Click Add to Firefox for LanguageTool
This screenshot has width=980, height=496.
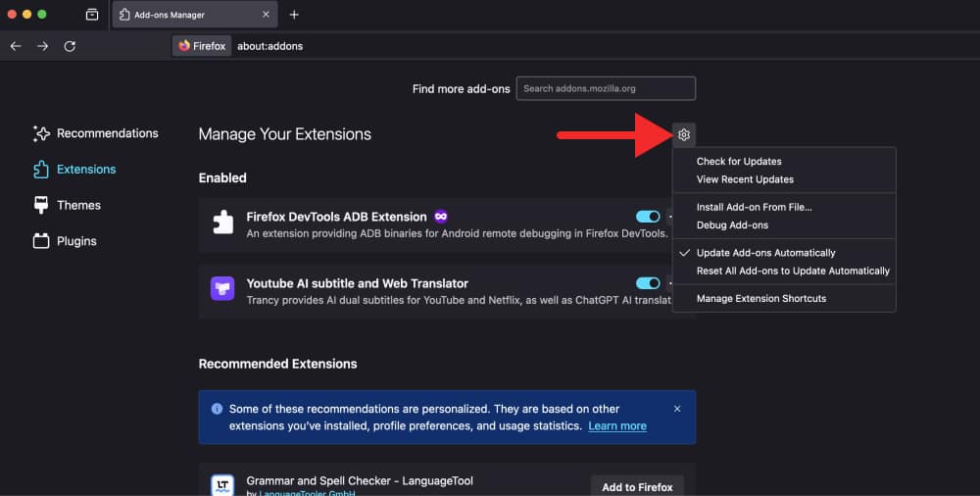pyautogui.click(x=637, y=486)
